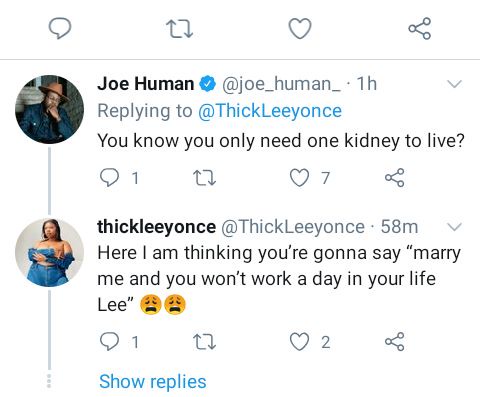Viewport: 480px width, 397px height.
Task: Retweet the top tweet
Action: (x=180, y=29)
